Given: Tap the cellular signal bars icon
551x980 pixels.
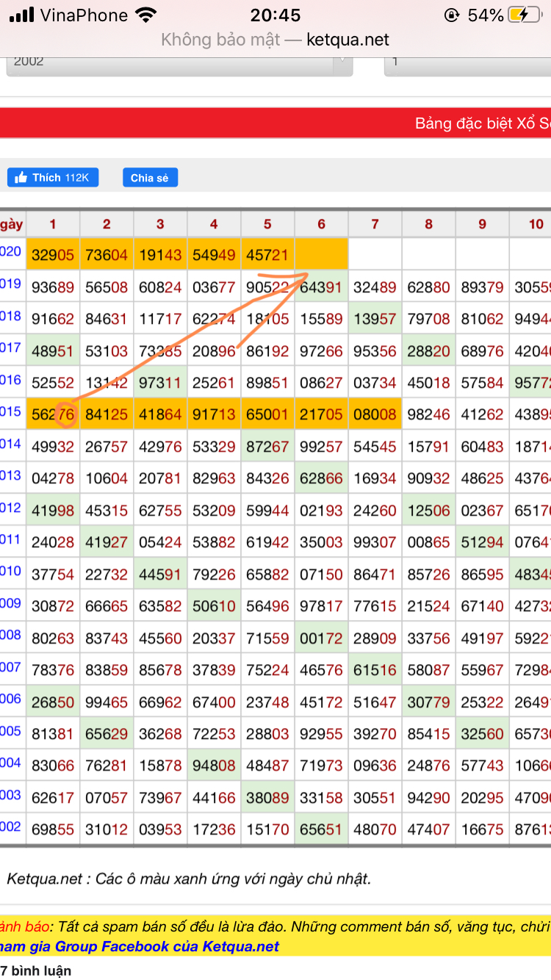Looking at the screenshot, I should tap(22, 15).
